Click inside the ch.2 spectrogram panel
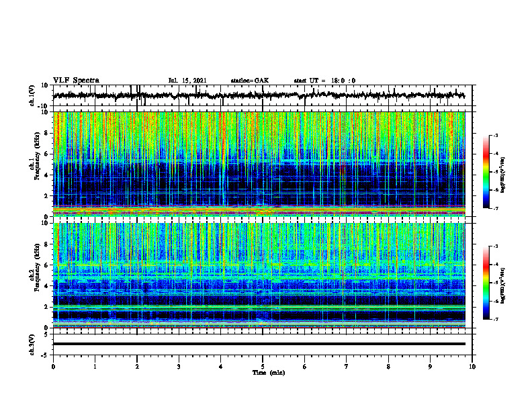 coord(259,275)
